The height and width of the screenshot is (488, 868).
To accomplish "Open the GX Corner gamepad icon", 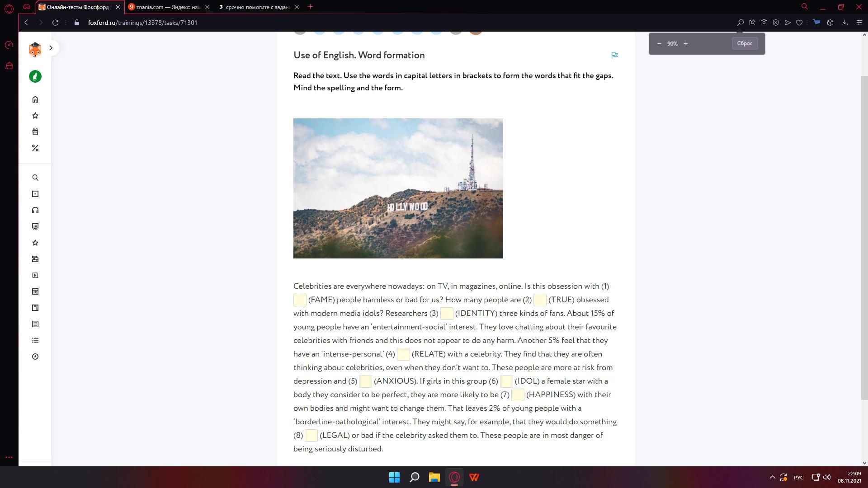I will [27, 7].
